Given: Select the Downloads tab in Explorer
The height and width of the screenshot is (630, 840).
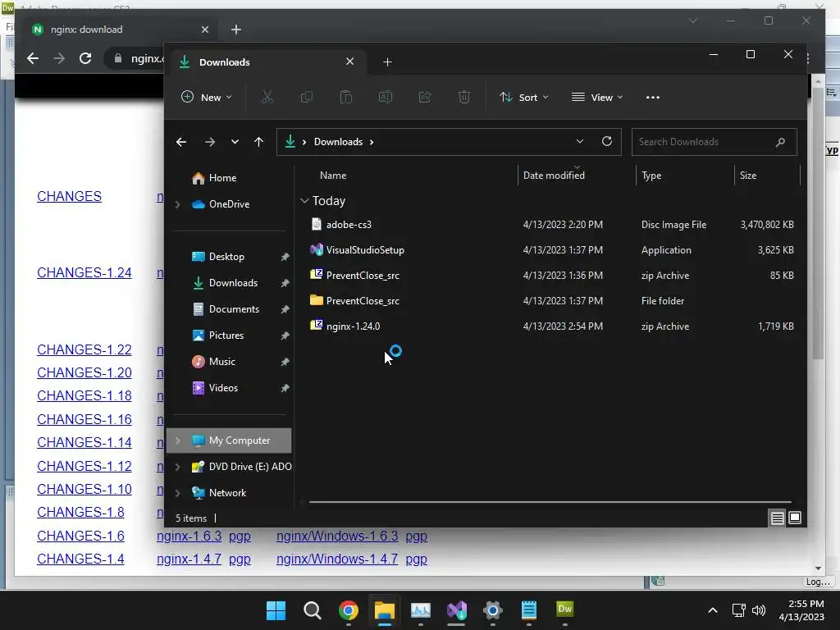Looking at the screenshot, I should coord(267,62).
